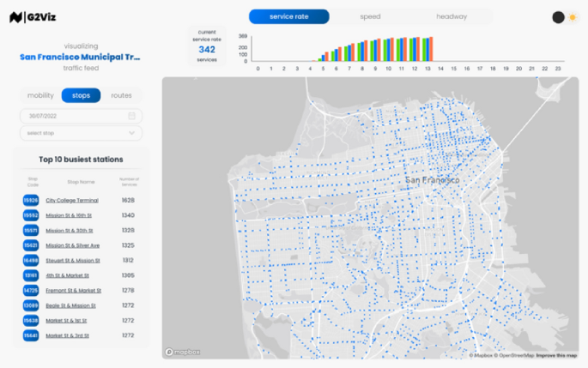Click stop code badge 16498
588x368 pixels.
[x=31, y=260]
